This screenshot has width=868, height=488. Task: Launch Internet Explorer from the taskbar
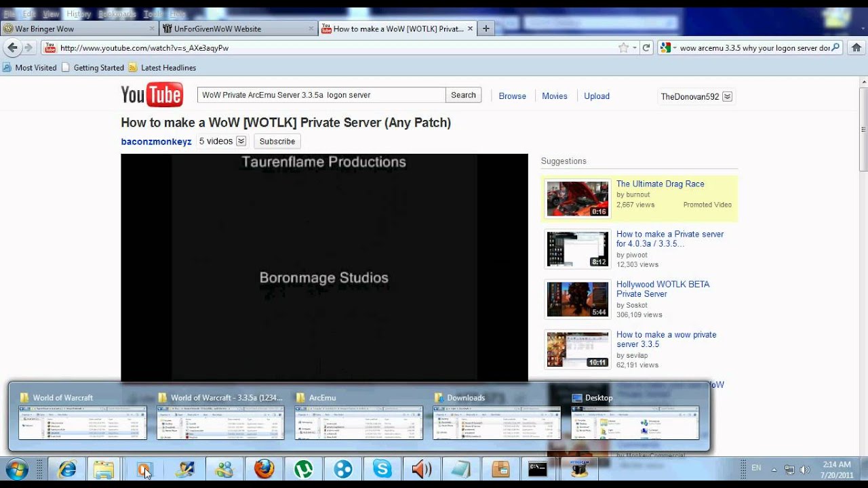pos(67,469)
